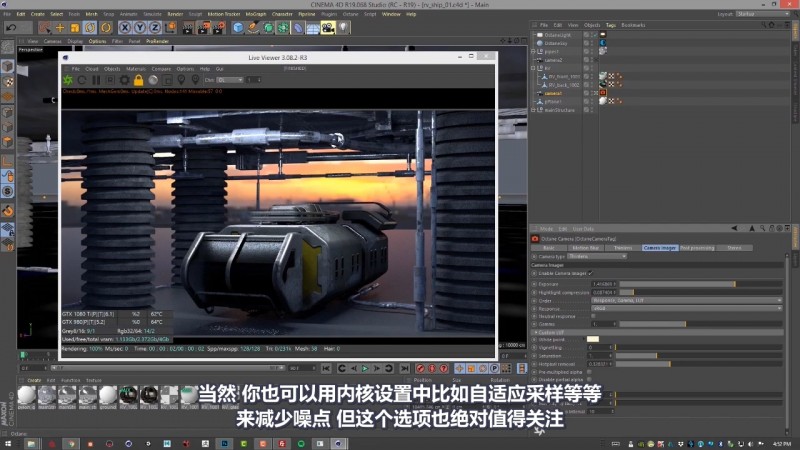Image resolution: width=800 pixels, height=450 pixels.
Task: Click the Hotpixel removal slider
Action: tap(701, 364)
